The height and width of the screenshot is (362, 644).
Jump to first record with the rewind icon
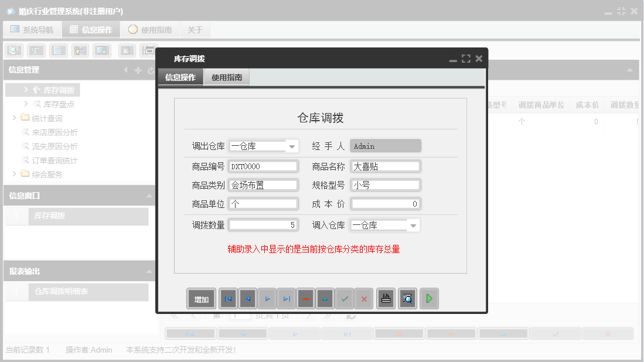(x=228, y=298)
